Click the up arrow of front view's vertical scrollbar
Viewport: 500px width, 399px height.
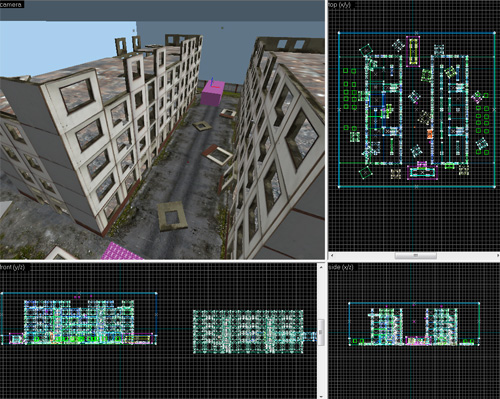321,267
